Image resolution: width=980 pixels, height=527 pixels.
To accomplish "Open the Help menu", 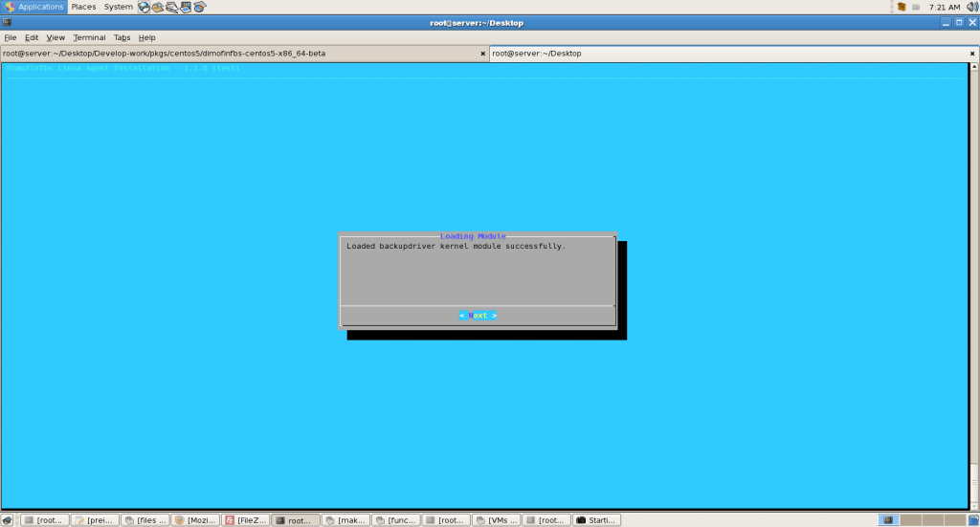I will 146,37.
